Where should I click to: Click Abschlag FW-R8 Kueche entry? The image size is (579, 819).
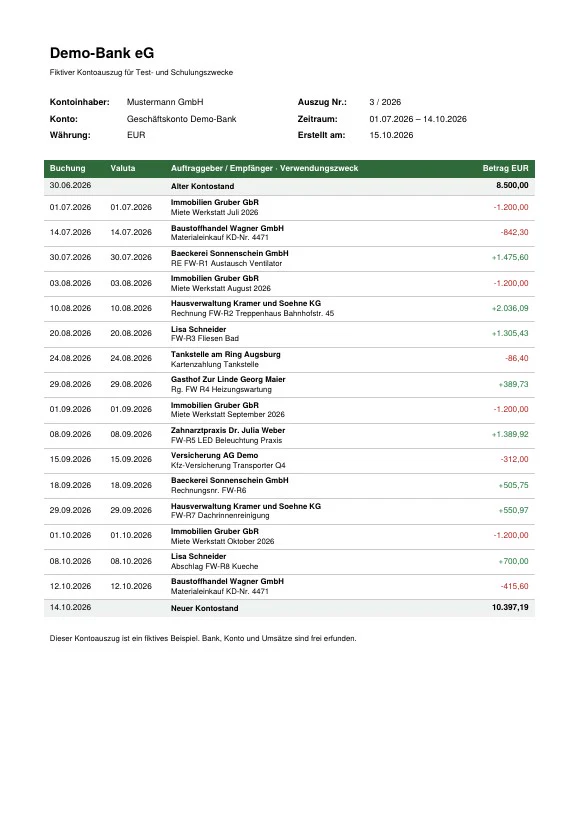click(215, 566)
